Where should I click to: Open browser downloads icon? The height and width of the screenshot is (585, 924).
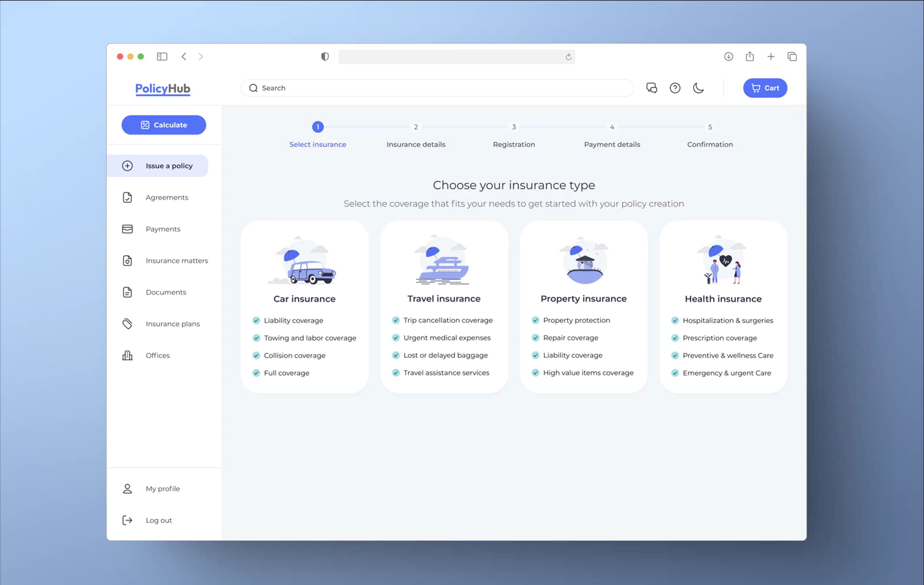pos(728,57)
